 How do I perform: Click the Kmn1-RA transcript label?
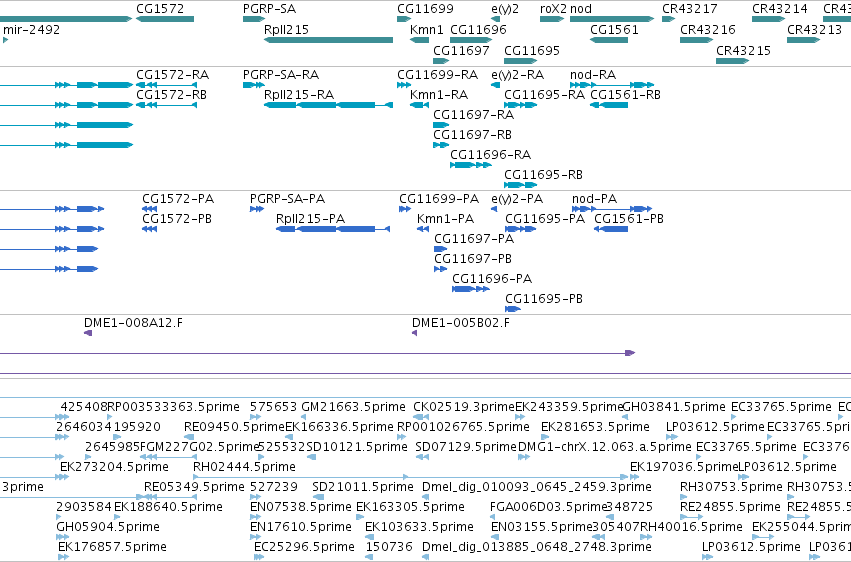[x=439, y=94]
